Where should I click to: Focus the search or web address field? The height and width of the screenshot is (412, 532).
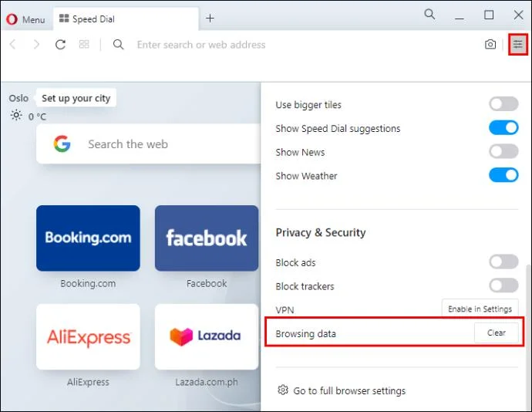coord(201,45)
